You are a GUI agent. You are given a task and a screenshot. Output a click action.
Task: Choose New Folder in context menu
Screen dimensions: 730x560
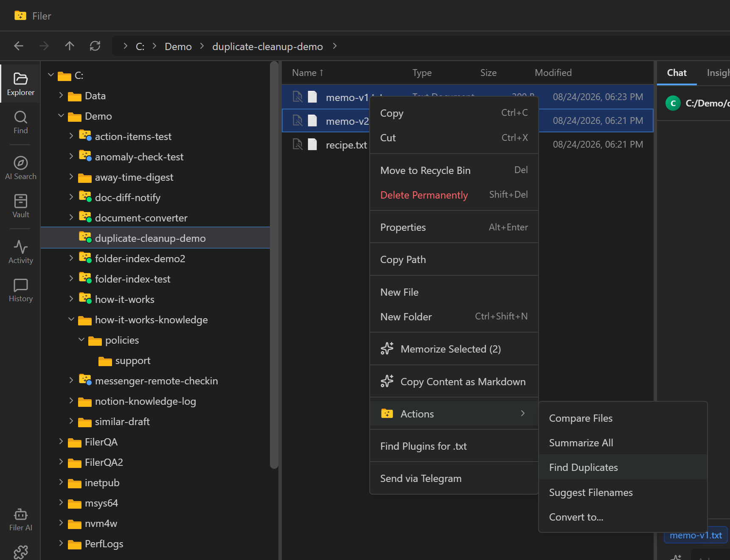(x=454, y=316)
